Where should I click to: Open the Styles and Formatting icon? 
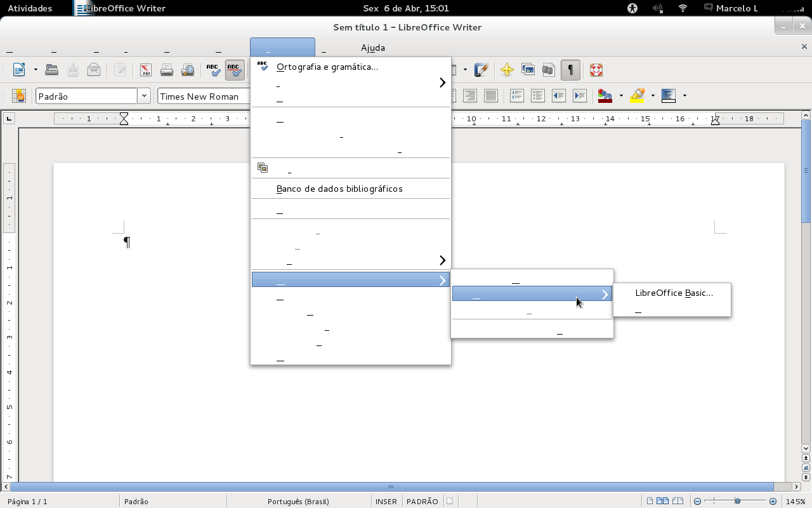[x=19, y=96]
